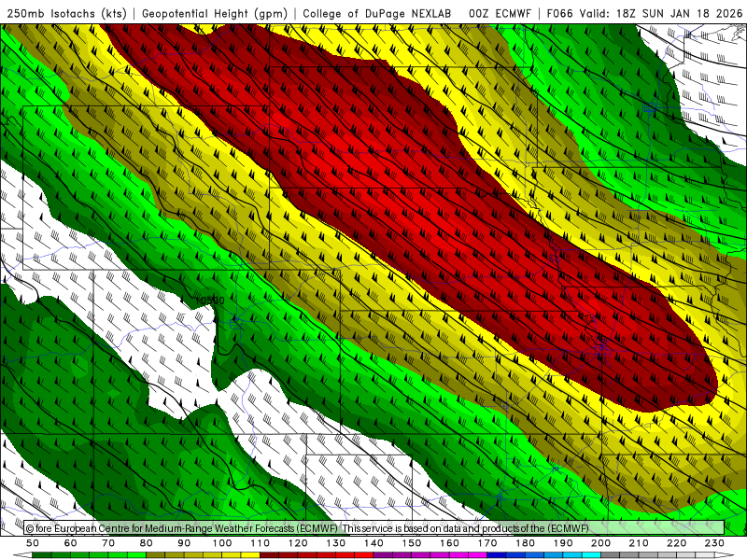Click the 'Valid: 18Z SUN JAN 18 2026' text
747x560 pixels.
(661, 13)
